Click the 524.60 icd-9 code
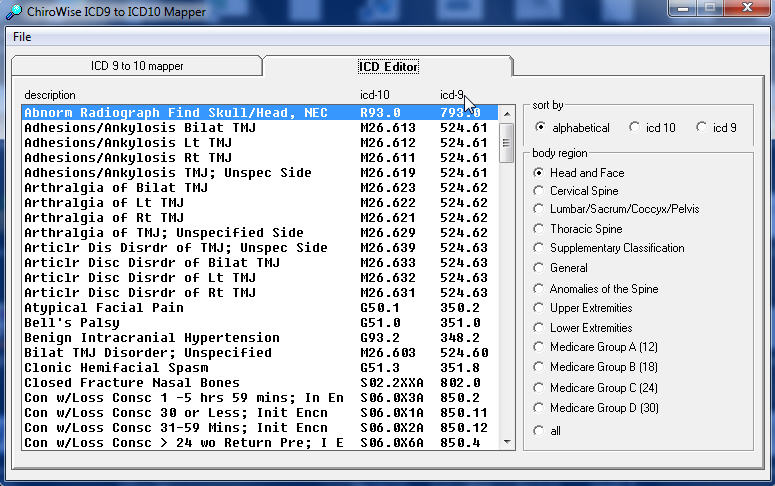Image resolution: width=775 pixels, height=486 pixels. (x=464, y=353)
